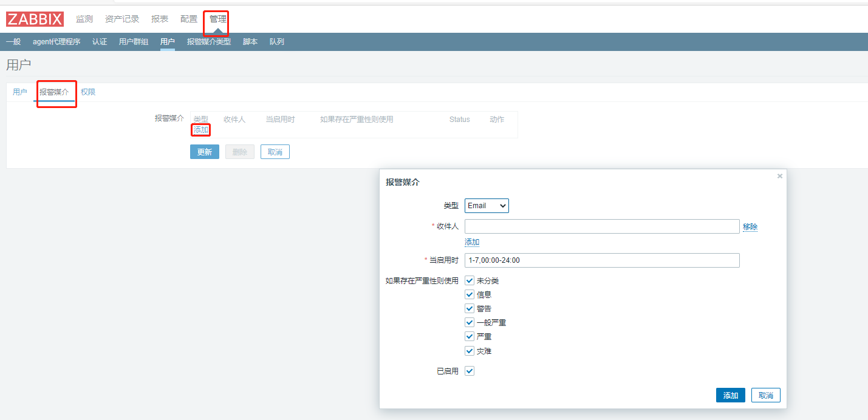Go to the 用户 submenu item

point(168,42)
